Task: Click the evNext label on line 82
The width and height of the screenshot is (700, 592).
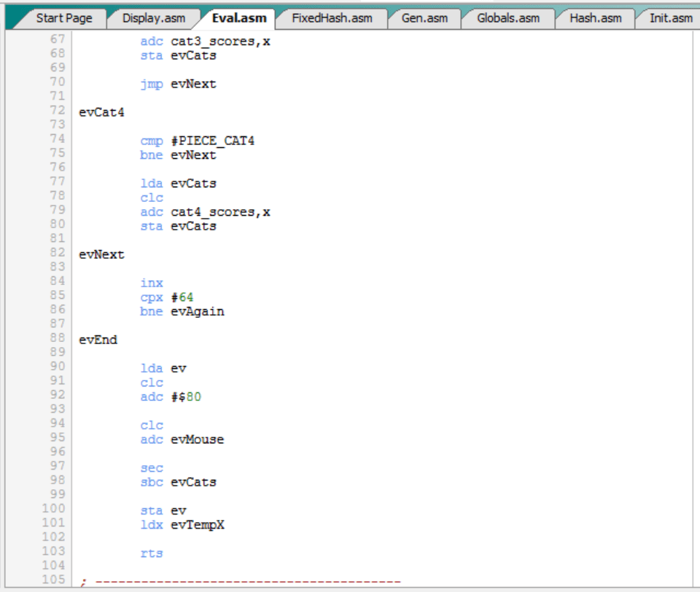Action: click(x=102, y=254)
